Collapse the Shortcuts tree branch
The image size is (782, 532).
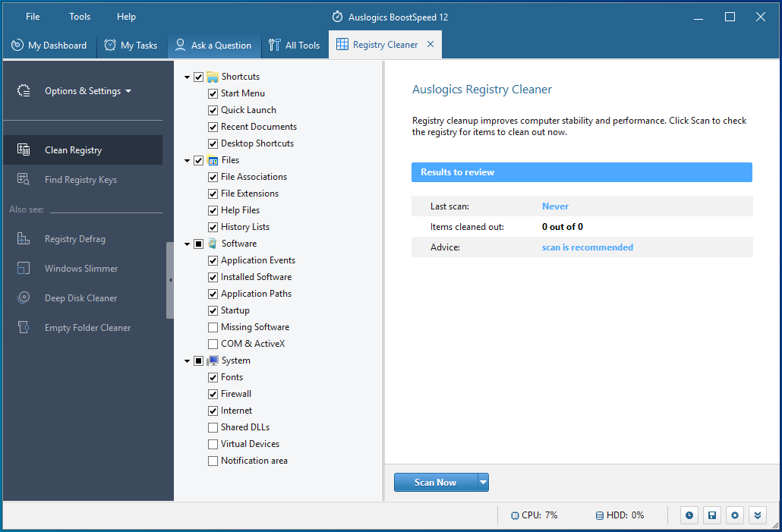click(x=187, y=76)
